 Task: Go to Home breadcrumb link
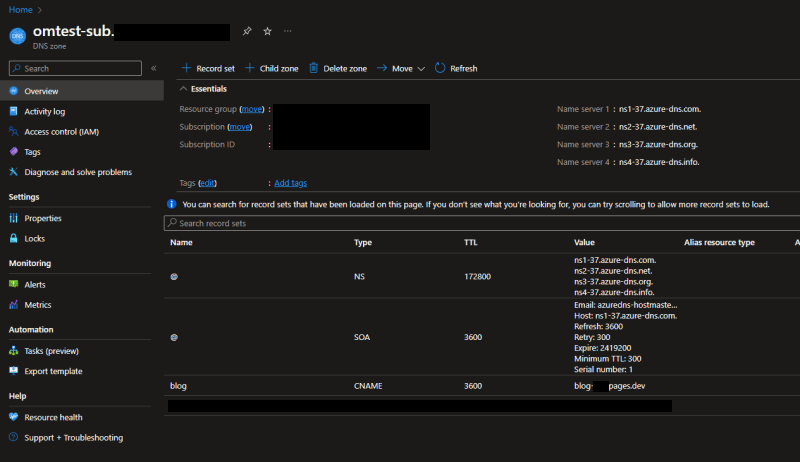(20, 10)
